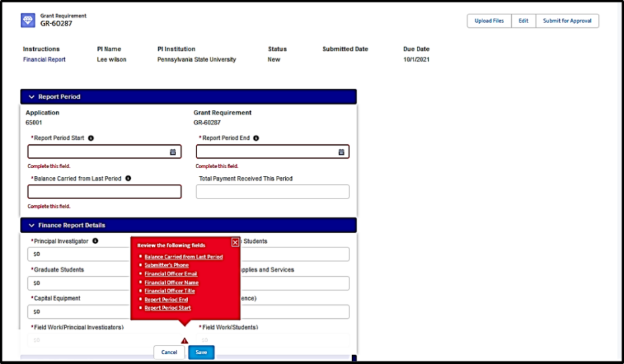Save the grant requirement form

201,352
